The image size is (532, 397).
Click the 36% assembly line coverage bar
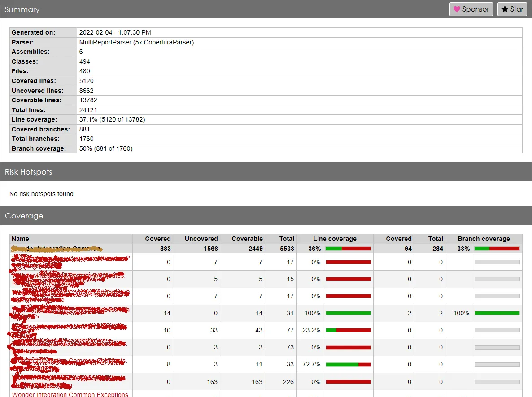click(x=348, y=249)
